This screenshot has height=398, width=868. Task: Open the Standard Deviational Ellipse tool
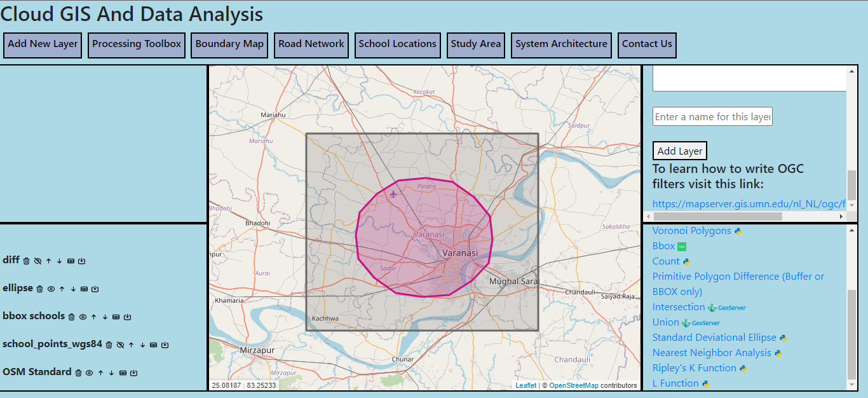pos(714,338)
